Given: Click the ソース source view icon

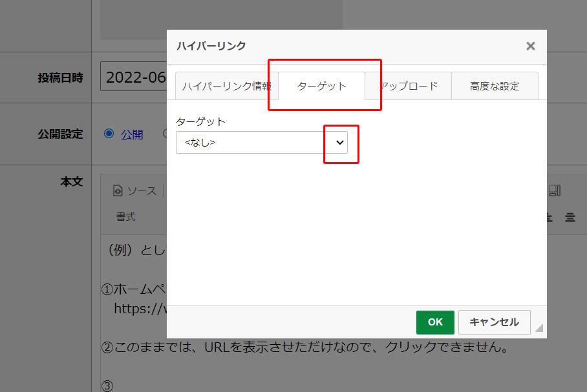Looking at the screenshot, I should click(118, 191).
